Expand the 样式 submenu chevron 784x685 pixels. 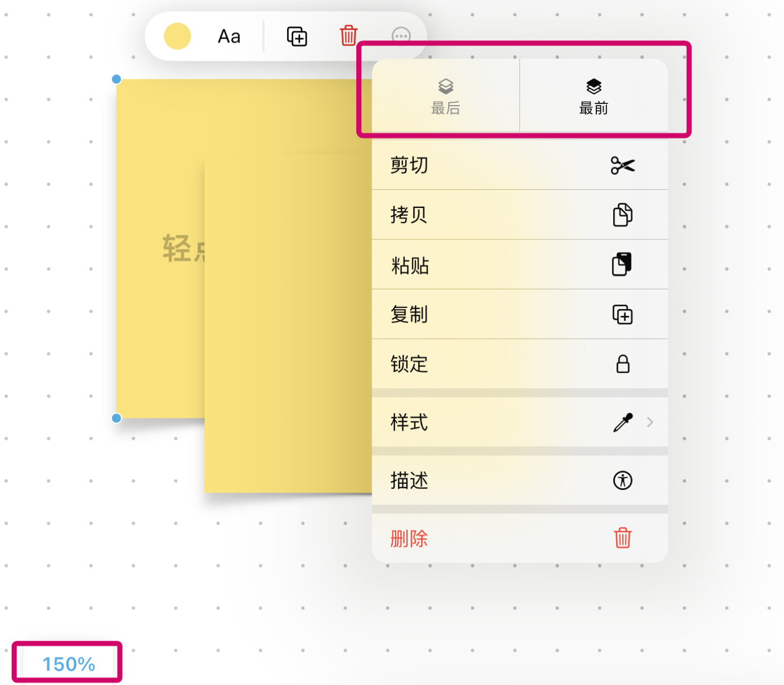pyautogui.click(x=650, y=422)
